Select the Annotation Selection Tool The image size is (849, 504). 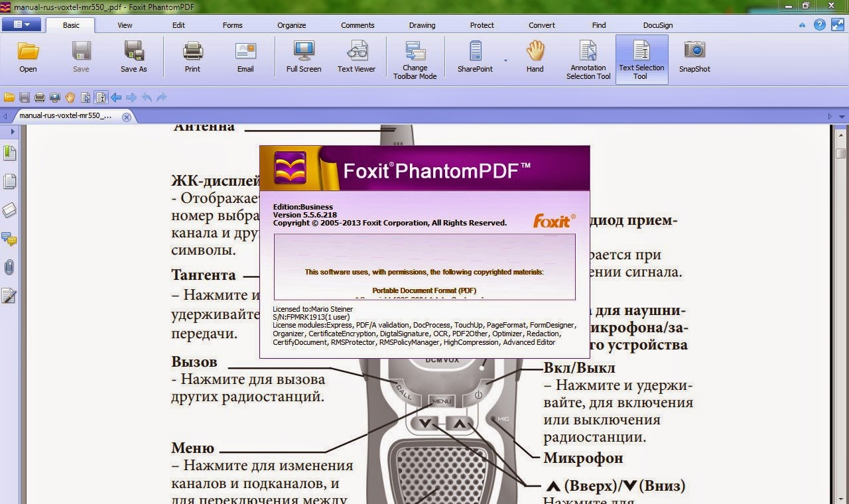pos(588,60)
